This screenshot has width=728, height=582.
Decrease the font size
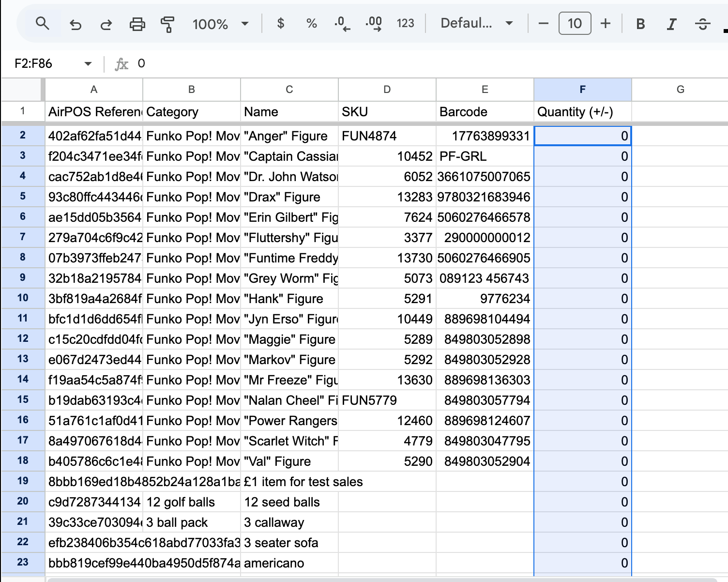[544, 23]
